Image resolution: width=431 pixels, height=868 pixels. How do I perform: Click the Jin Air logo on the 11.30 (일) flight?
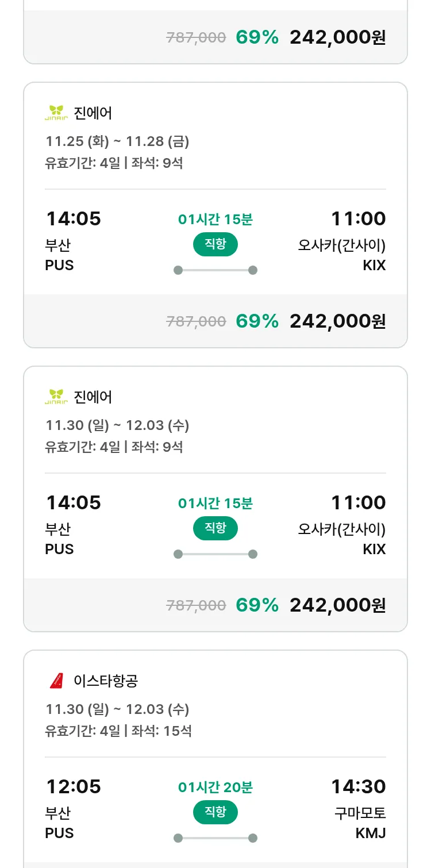coord(56,397)
